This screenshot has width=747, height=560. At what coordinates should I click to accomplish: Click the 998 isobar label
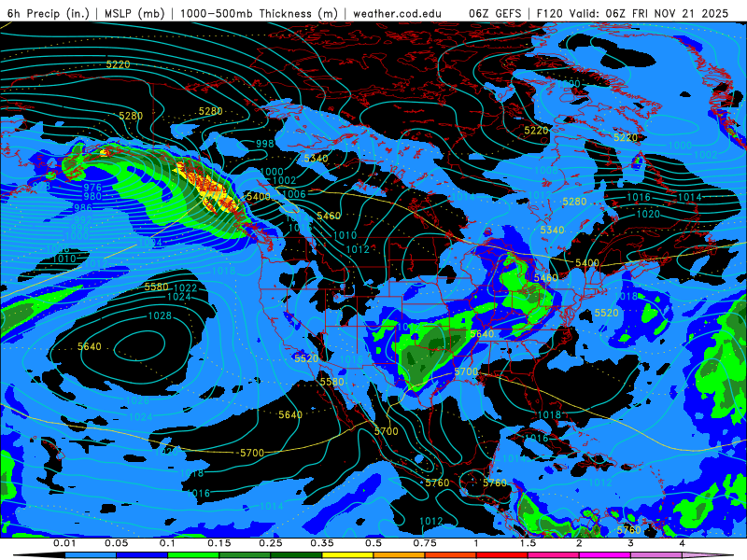pyautogui.click(x=265, y=144)
